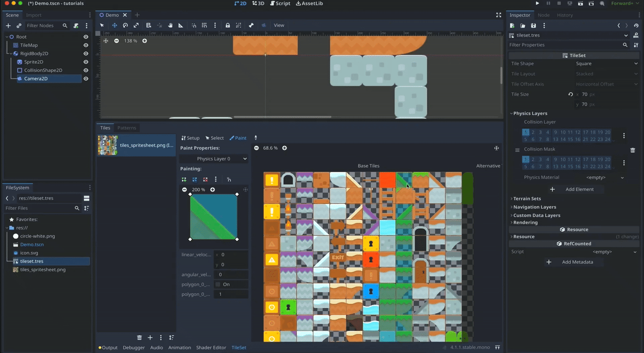
Task: Select the Move mode tool in viewport toolbar
Action: click(x=114, y=25)
